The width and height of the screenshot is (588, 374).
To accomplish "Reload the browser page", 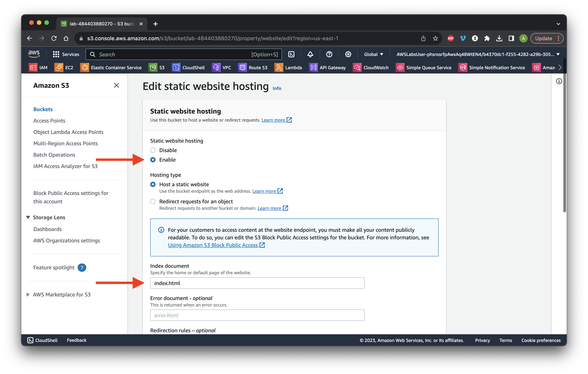I will click(54, 38).
